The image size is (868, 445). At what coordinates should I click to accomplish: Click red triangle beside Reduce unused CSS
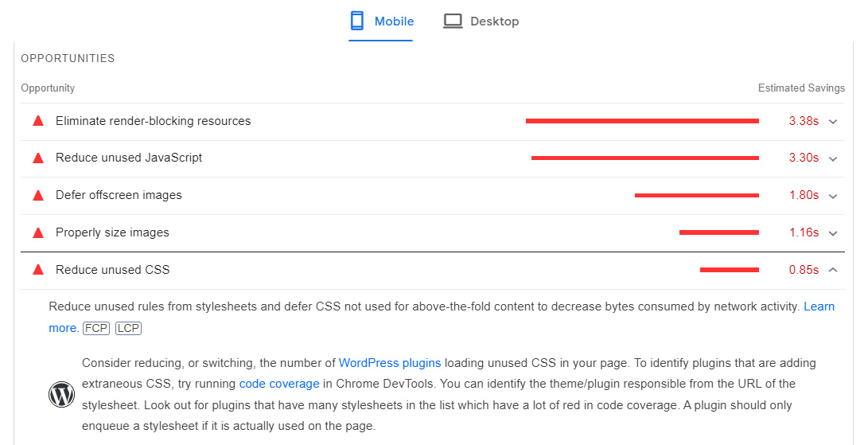(37, 270)
